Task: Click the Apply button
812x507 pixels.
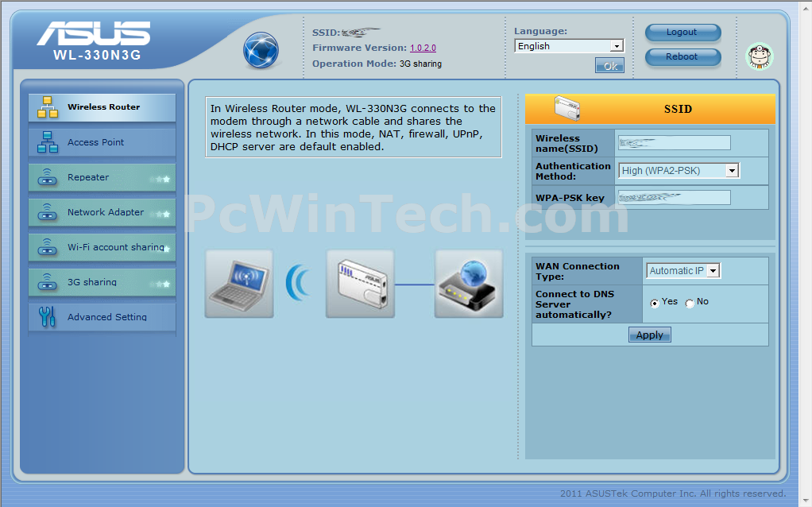Action: [x=649, y=335]
